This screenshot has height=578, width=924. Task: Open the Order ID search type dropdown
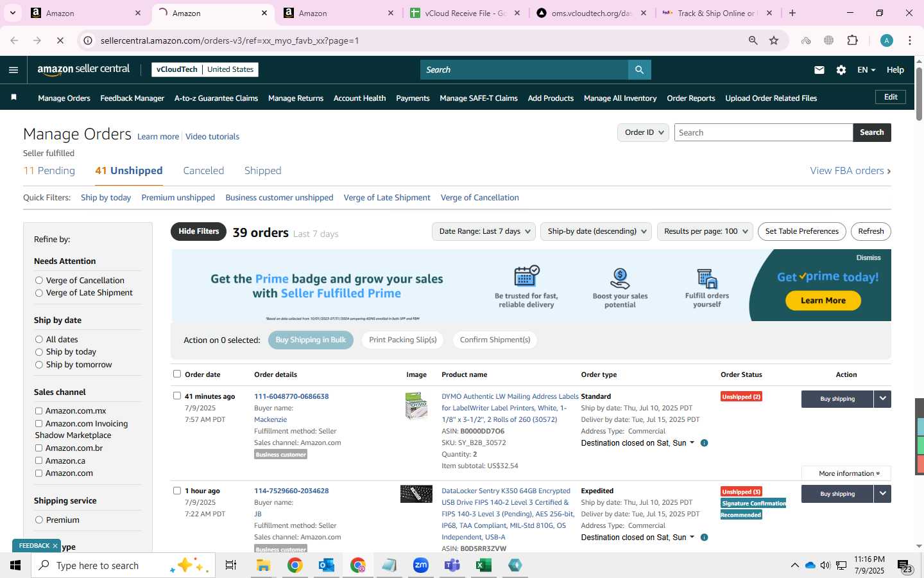click(x=643, y=132)
